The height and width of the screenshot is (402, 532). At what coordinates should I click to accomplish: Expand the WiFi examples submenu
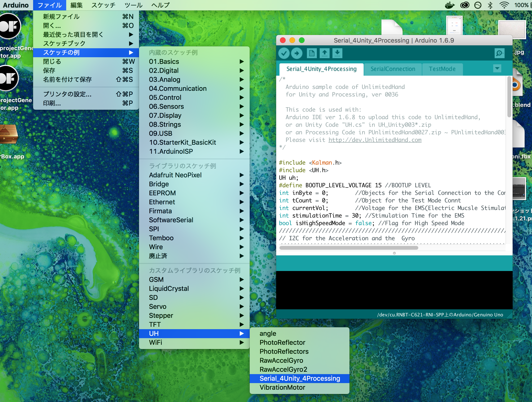194,342
